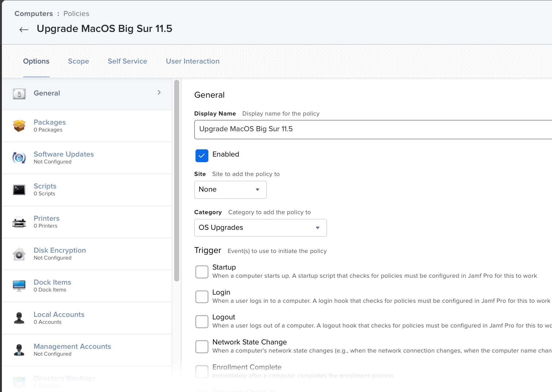
Task: Enable the Logout trigger checkbox
Action: [x=202, y=322]
